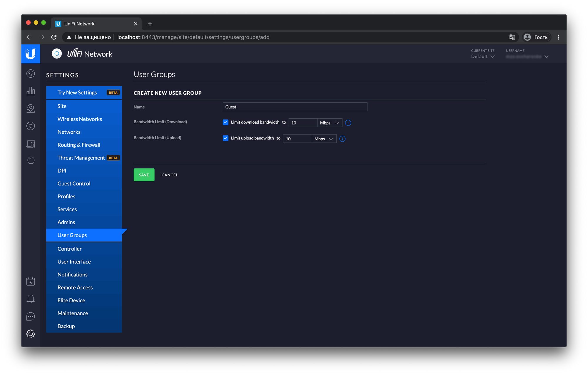The width and height of the screenshot is (588, 375).
Task: Click the browser address bar URL
Action: [193, 37]
